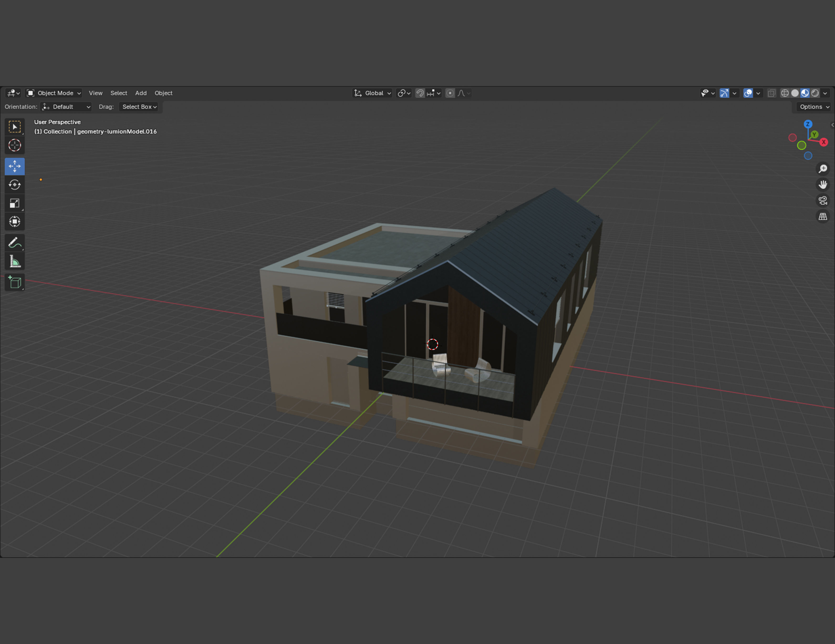Switch to Wireframe viewport shading
The image size is (835, 644).
[x=784, y=93]
